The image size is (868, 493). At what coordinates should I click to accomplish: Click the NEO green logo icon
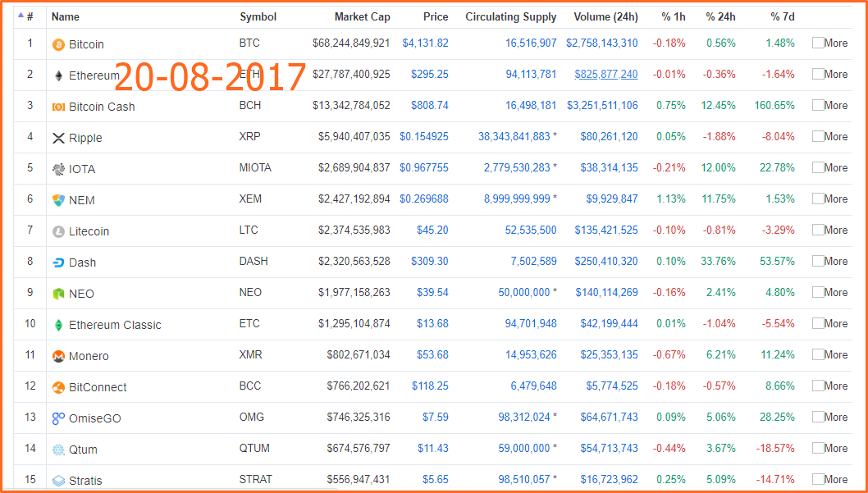click(x=58, y=294)
